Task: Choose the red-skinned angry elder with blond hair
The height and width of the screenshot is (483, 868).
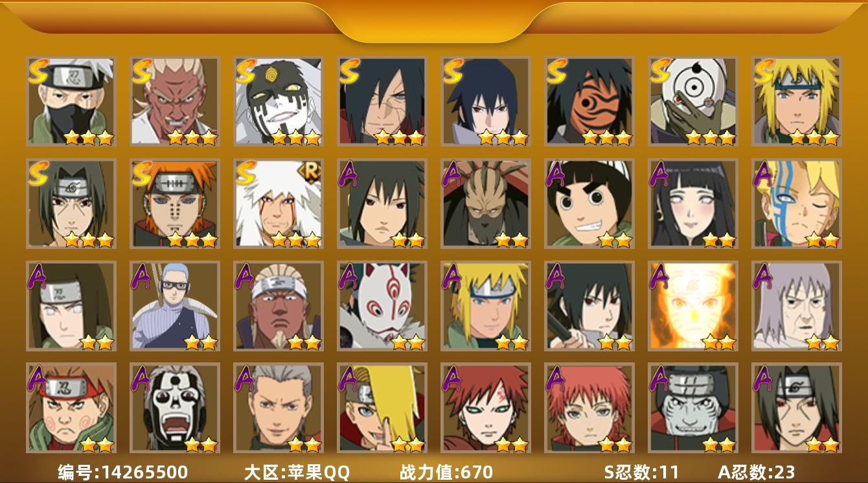Action: tap(175, 101)
